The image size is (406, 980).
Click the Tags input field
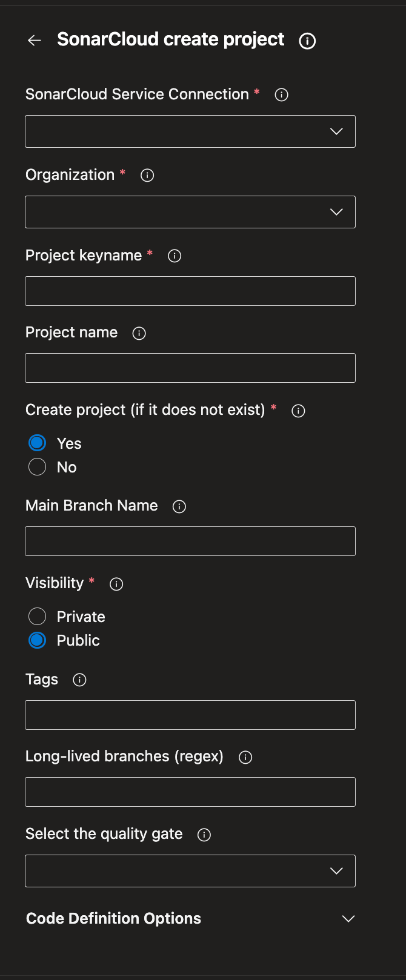point(190,715)
